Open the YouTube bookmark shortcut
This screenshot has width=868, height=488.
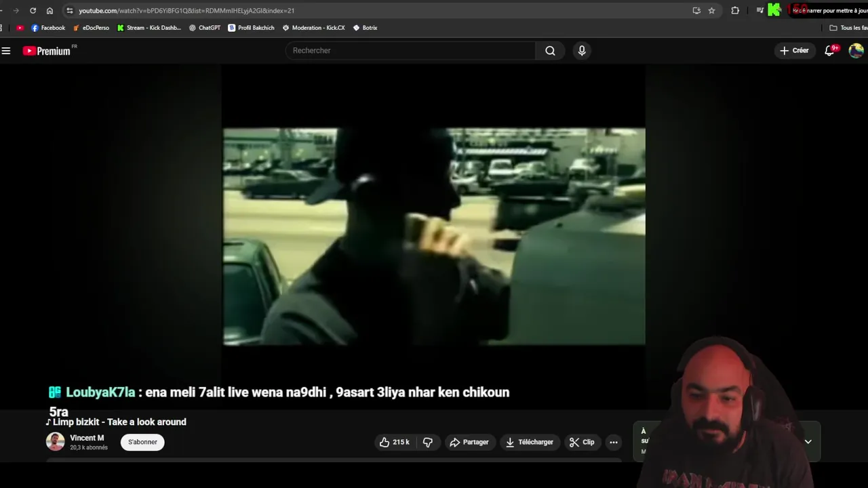[20, 28]
